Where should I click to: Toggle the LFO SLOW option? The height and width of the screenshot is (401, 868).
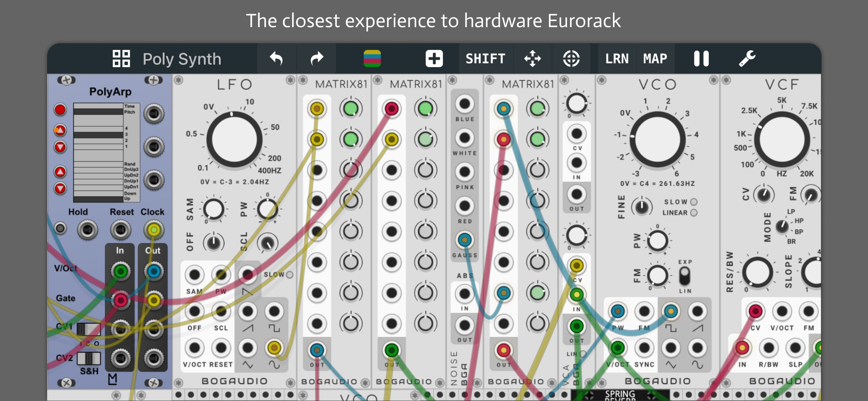tap(289, 275)
